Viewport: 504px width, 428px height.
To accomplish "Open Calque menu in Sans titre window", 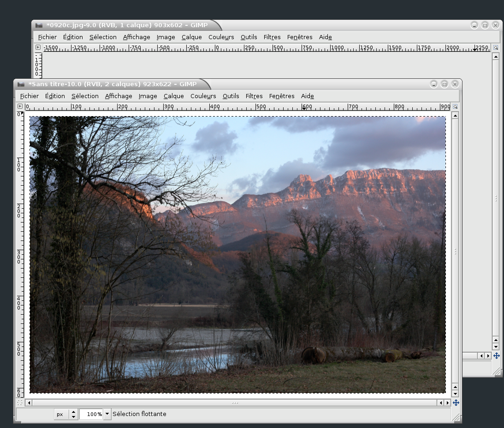I will [x=173, y=96].
